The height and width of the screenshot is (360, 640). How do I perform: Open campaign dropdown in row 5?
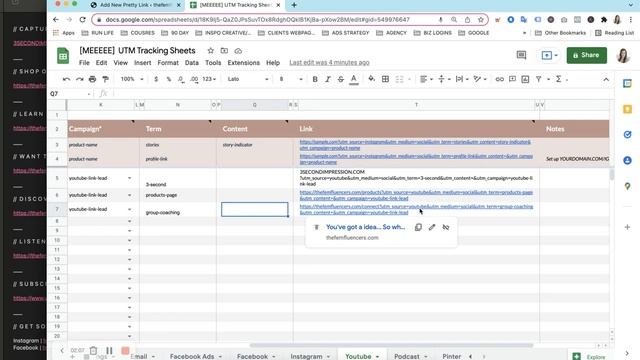[129, 178]
